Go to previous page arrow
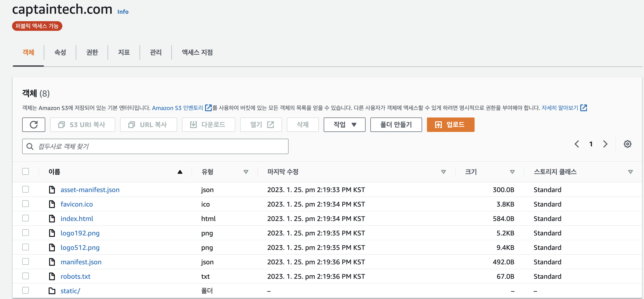The width and height of the screenshot is (644, 299). coord(577,144)
